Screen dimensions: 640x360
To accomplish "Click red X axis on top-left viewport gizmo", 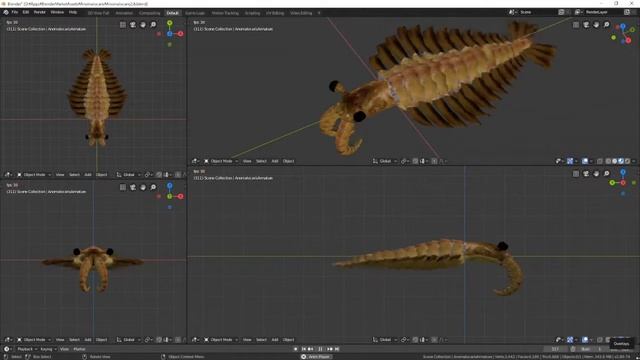I will pos(180,33).
